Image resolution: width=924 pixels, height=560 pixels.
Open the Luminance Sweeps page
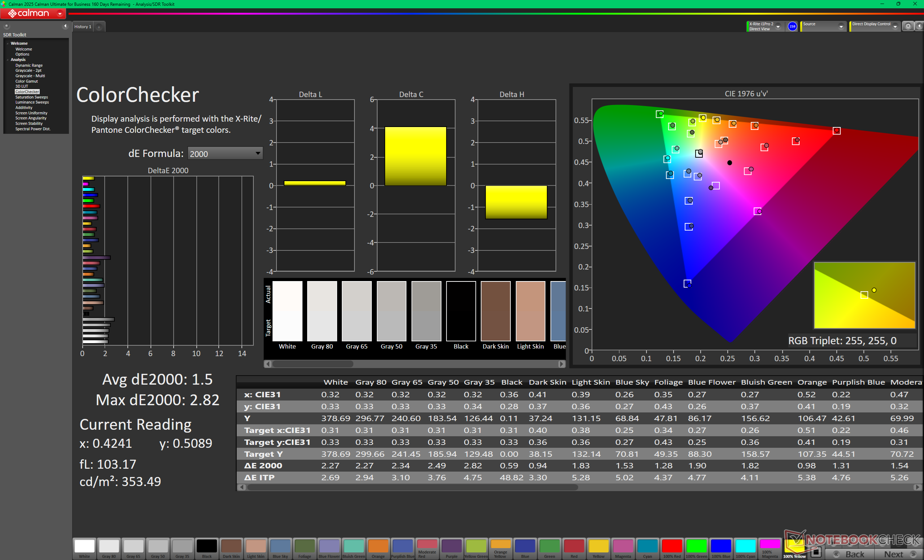coord(32,102)
